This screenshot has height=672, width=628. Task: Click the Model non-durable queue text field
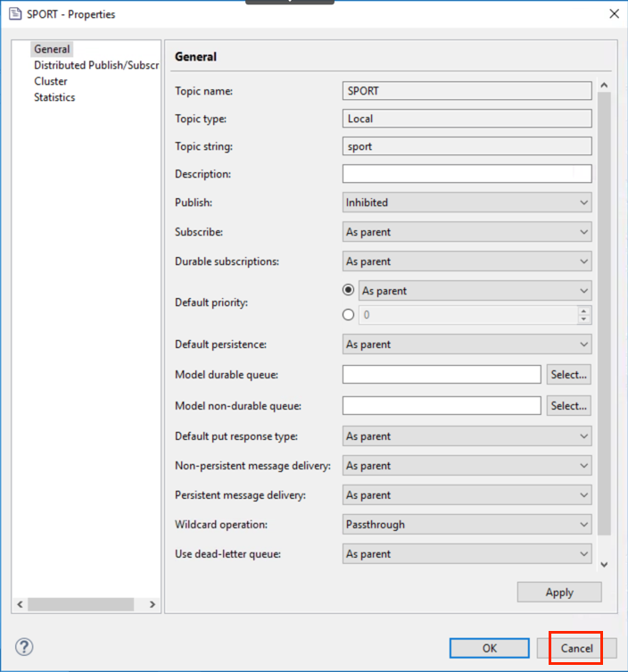coord(442,405)
